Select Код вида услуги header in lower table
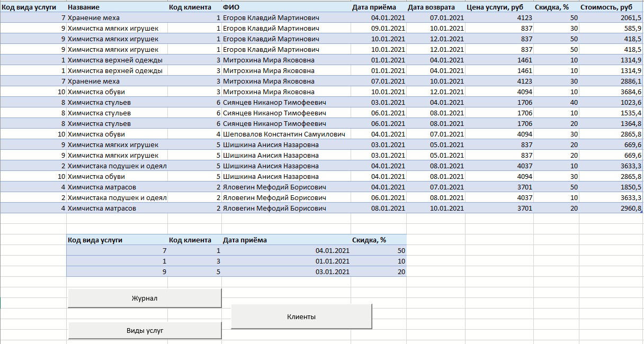This screenshot has width=644, height=344. click(117, 240)
